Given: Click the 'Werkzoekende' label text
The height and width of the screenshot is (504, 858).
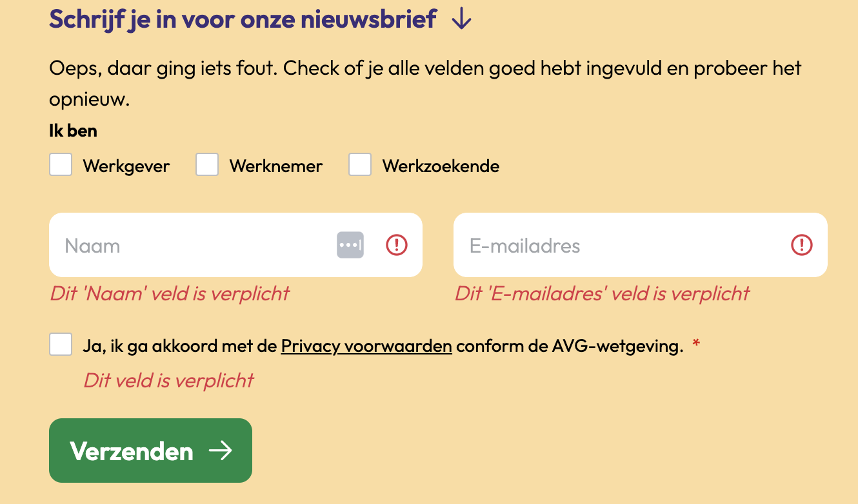Looking at the screenshot, I should (441, 166).
